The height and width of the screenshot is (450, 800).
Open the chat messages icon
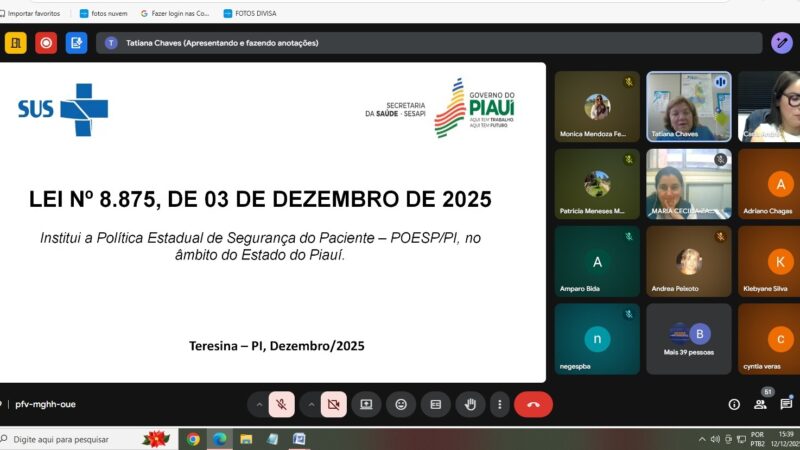coord(786,405)
